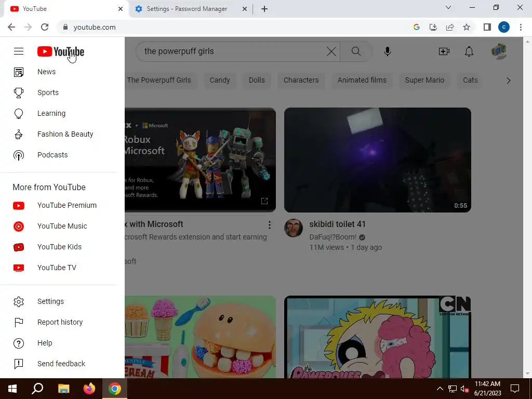Viewport: 532px width, 399px height.
Task: Open the skibidi toilet 41 title
Action: pyautogui.click(x=337, y=224)
